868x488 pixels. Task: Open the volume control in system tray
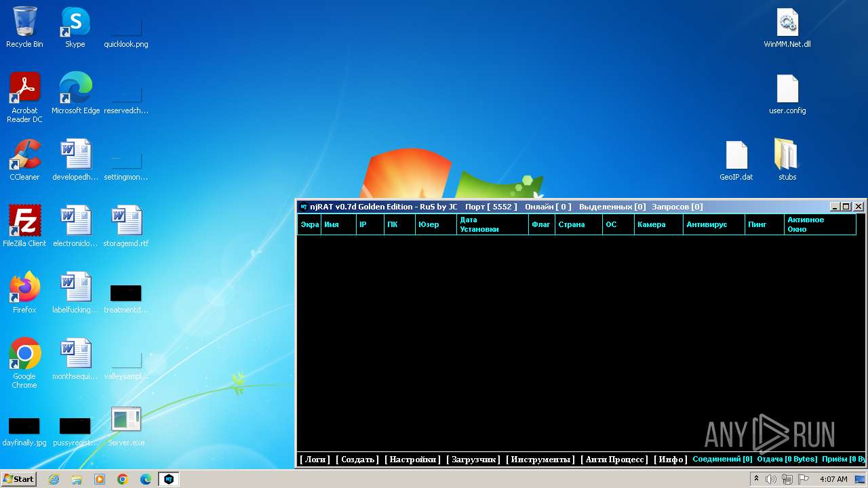[771, 479]
